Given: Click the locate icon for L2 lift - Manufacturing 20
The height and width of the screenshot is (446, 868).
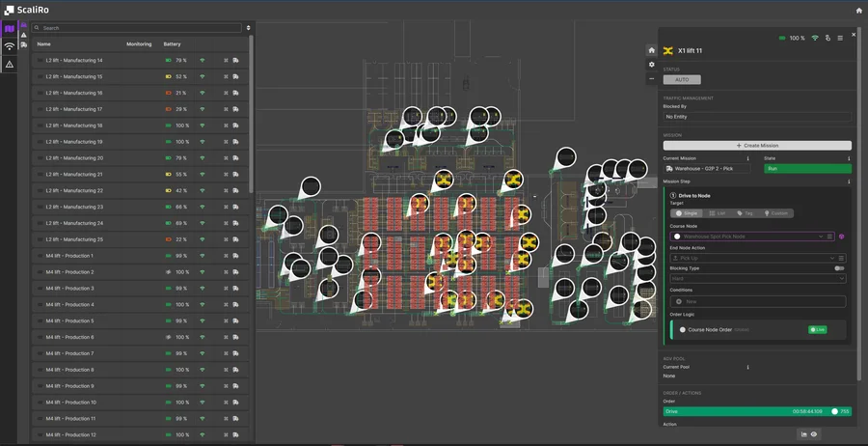Looking at the screenshot, I should tap(226, 158).
